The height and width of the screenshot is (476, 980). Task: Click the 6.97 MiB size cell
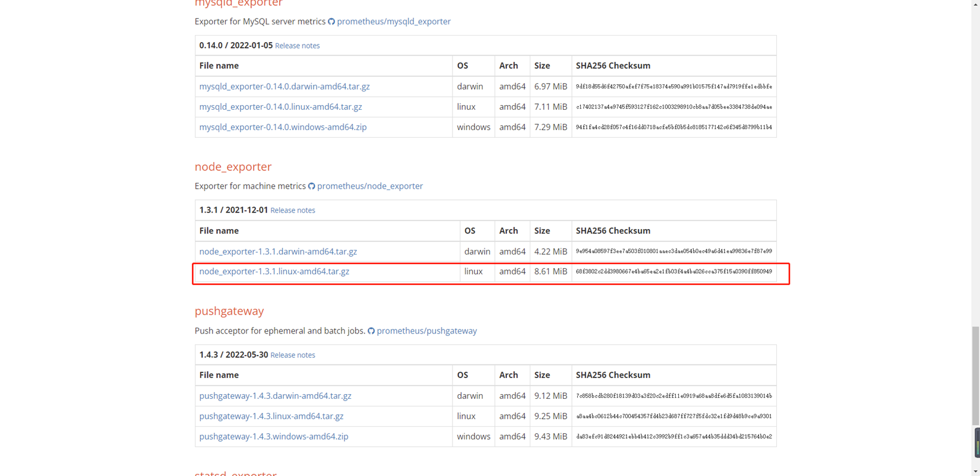[551, 86]
